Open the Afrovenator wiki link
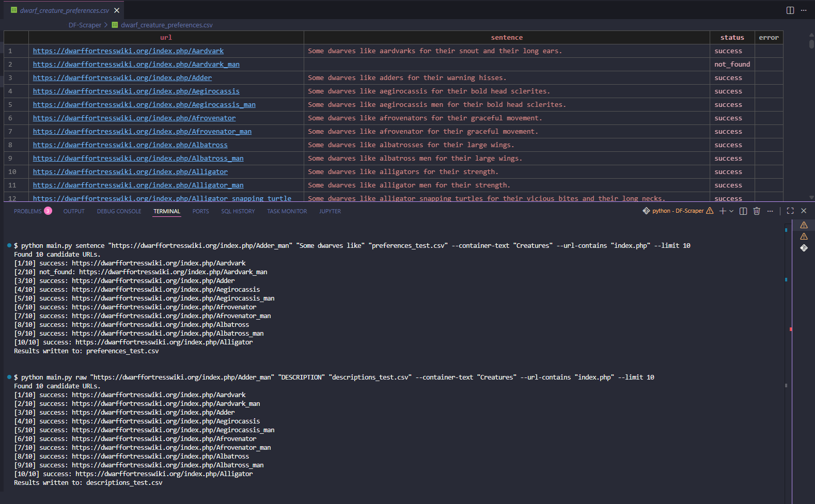This screenshot has width=815, height=504. 134,118
